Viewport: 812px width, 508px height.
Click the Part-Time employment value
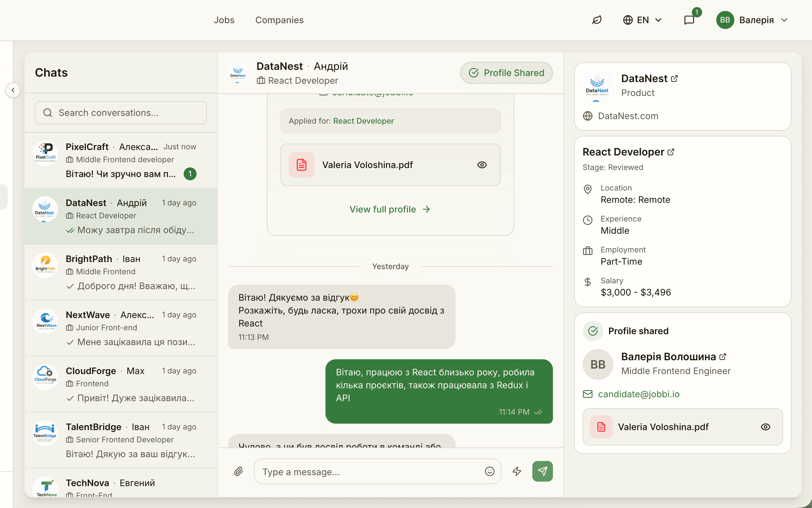coord(621,261)
